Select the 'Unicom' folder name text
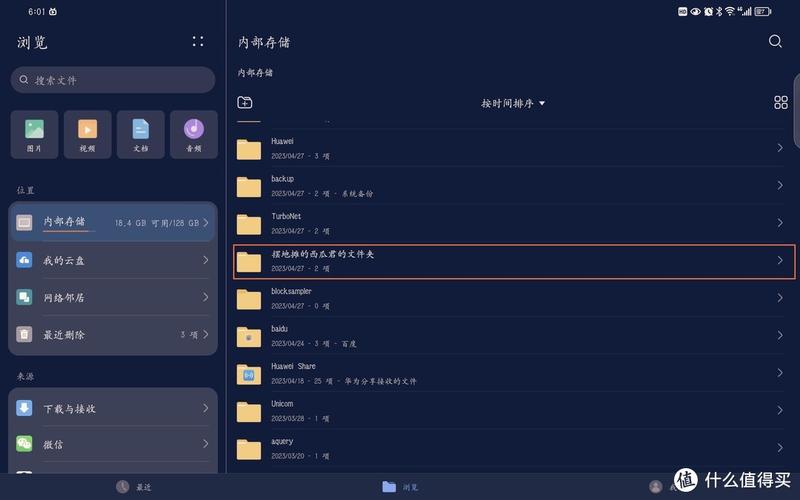The width and height of the screenshot is (800, 500). pyautogui.click(x=282, y=404)
